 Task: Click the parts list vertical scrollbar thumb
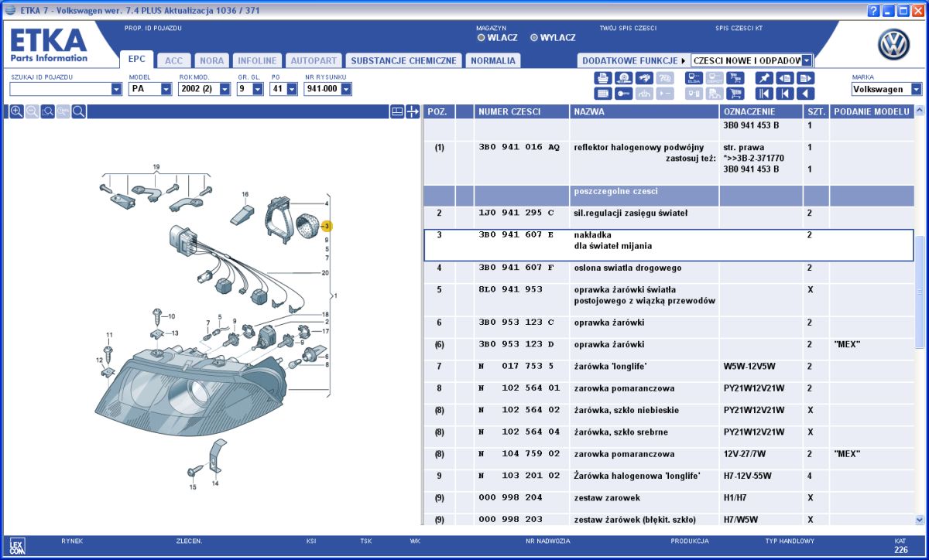coord(920,292)
